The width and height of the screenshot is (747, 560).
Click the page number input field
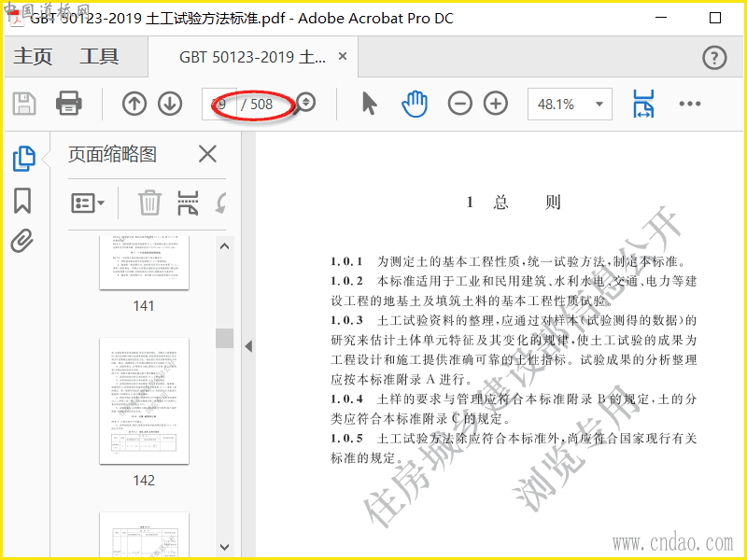[x=219, y=104]
